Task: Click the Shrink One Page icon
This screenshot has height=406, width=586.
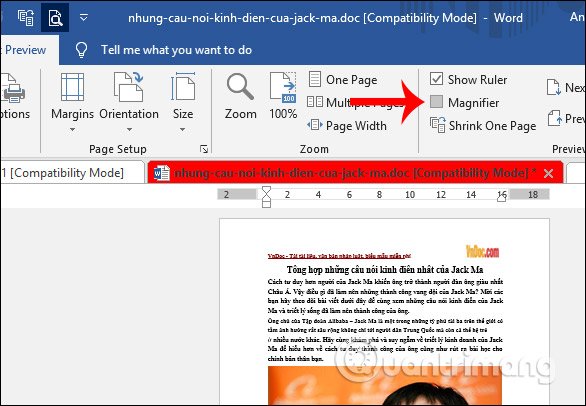Action: pyautogui.click(x=437, y=124)
